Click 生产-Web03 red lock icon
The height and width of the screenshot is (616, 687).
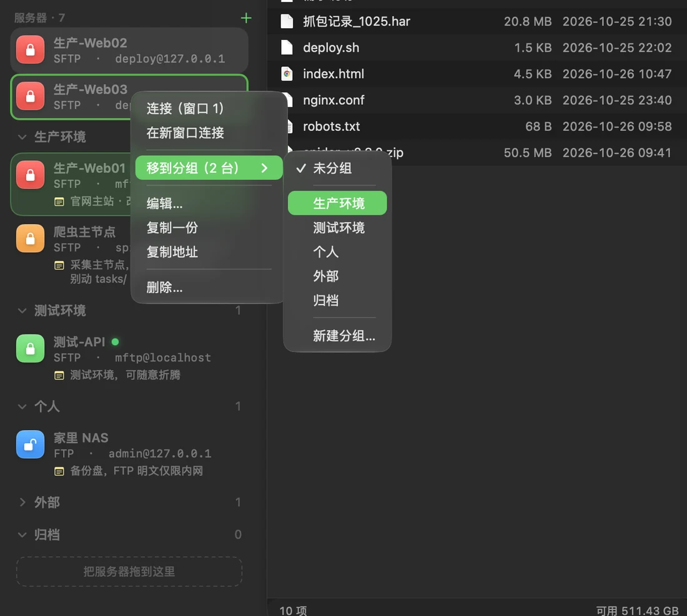pyautogui.click(x=30, y=96)
